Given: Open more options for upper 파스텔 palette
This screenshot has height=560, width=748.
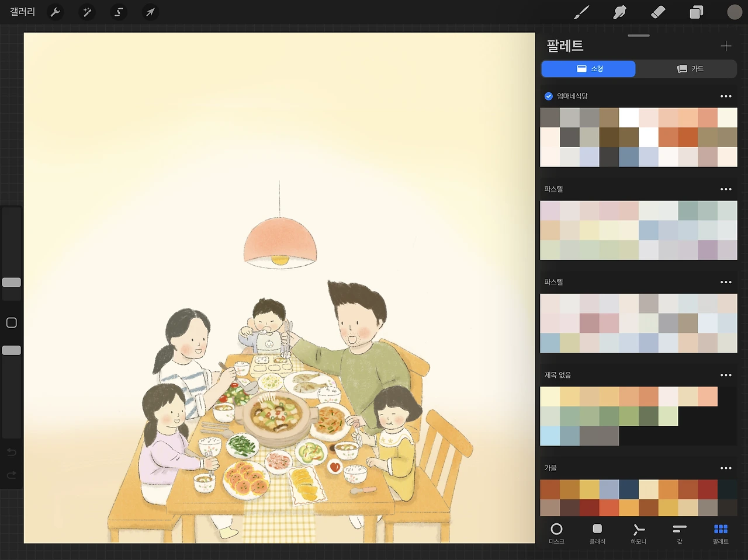Looking at the screenshot, I should [726, 189].
